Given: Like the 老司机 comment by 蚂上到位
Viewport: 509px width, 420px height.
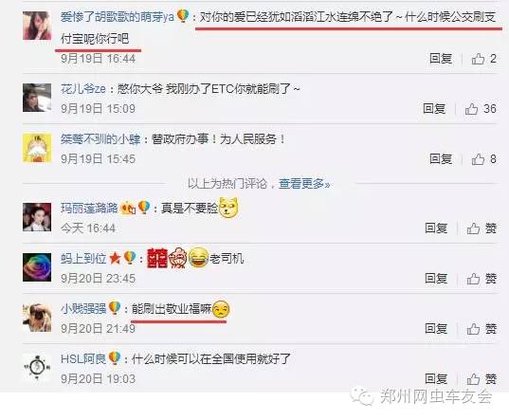Looking at the screenshot, I should point(482,279).
